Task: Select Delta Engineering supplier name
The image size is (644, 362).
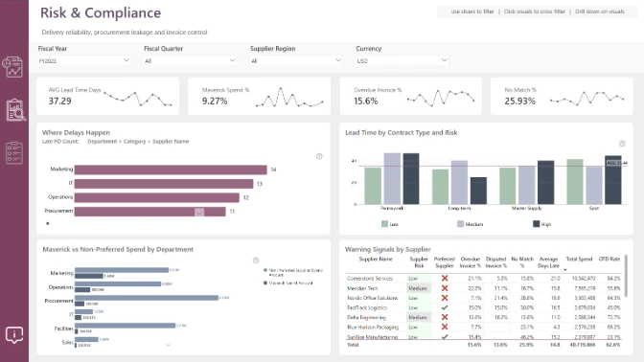Action: click(x=366, y=317)
